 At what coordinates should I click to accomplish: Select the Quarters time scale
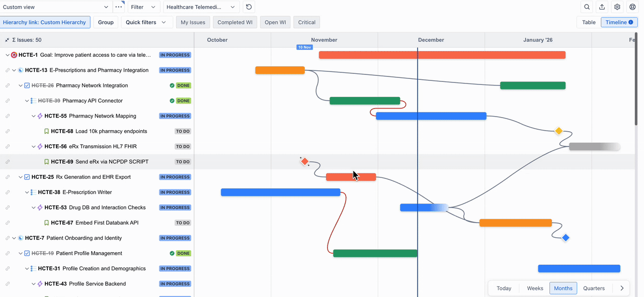pyautogui.click(x=594, y=288)
